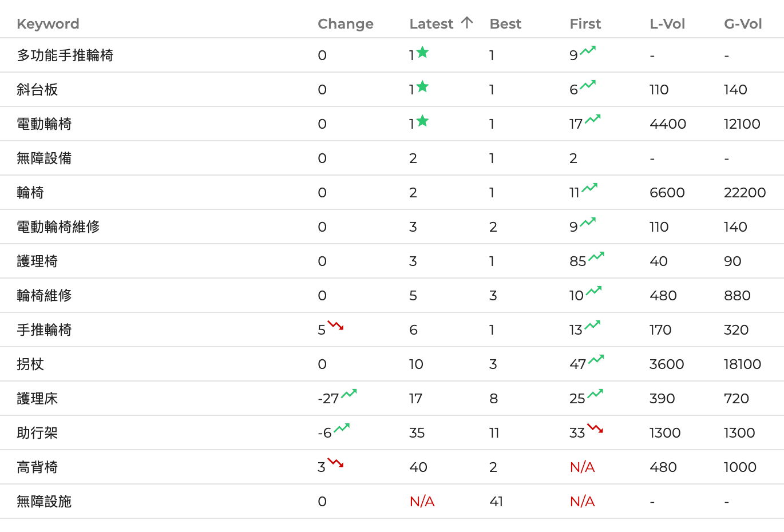Click the green star beside 多功能手推輪椅
The image size is (784, 532).
pyautogui.click(x=422, y=53)
